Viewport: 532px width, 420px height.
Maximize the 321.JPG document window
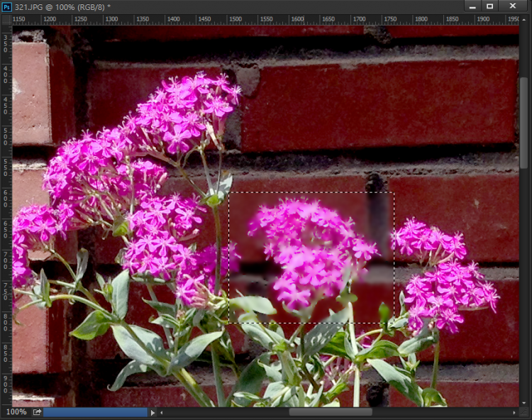click(489, 6)
